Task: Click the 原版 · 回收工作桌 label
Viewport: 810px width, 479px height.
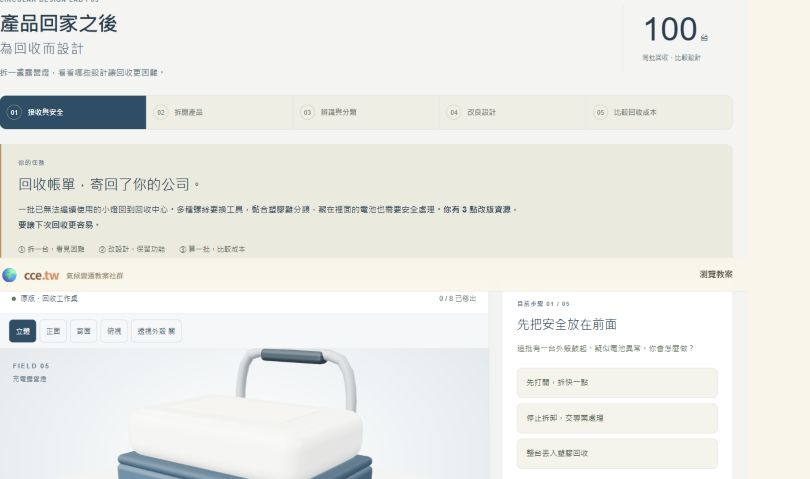Action: pyautogui.click(x=49, y=299)
